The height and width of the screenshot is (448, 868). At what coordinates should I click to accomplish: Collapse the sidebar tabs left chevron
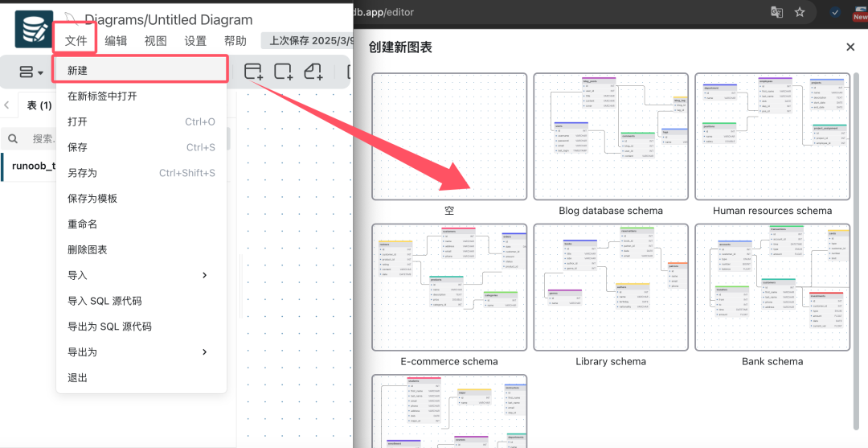(7, 105)
